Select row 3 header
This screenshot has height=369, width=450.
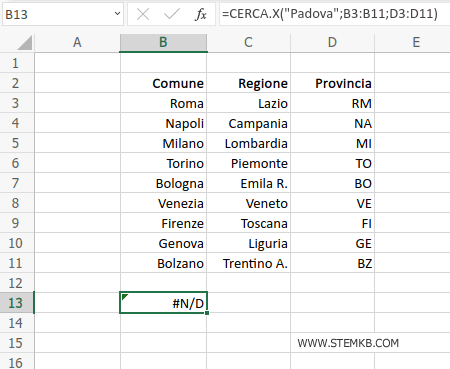17,103
